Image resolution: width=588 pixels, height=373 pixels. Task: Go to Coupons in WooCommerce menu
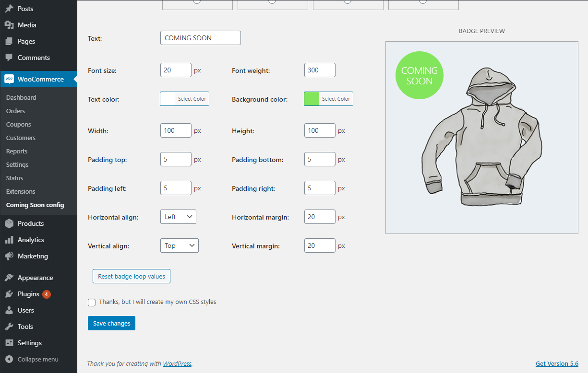pyautogui.click(x=18, y=124)
